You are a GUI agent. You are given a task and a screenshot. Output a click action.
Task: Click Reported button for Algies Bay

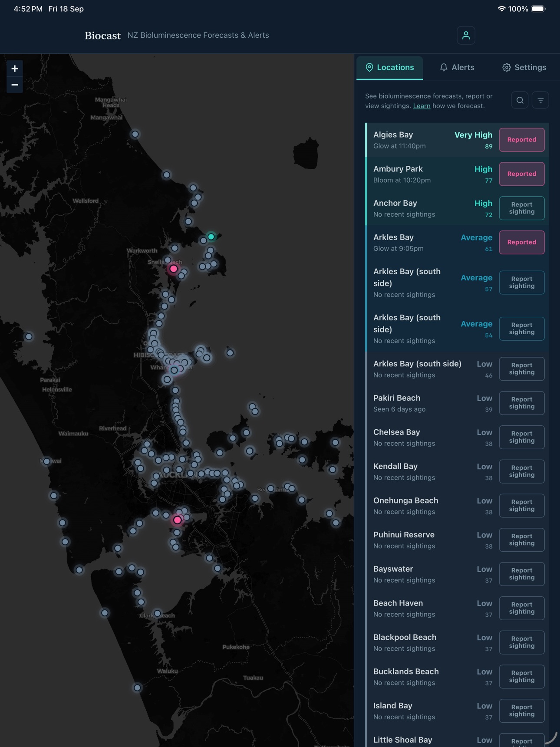click(522, 140)
